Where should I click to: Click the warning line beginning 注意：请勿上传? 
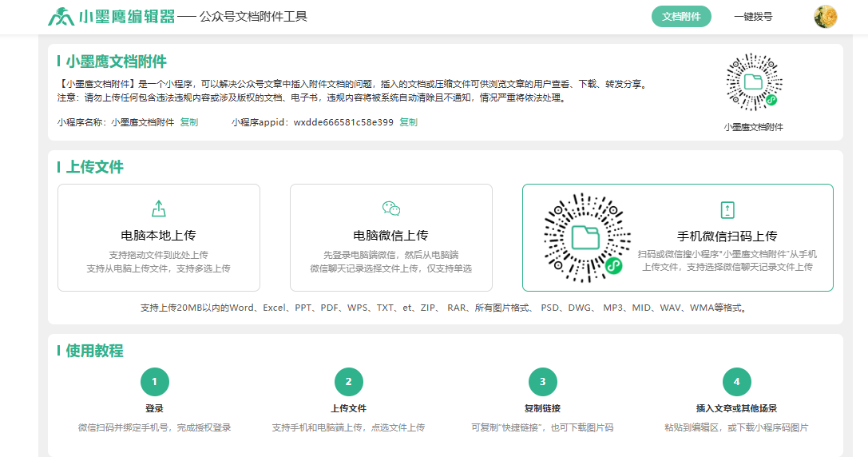pyautogui.click(x=313, y=98)
